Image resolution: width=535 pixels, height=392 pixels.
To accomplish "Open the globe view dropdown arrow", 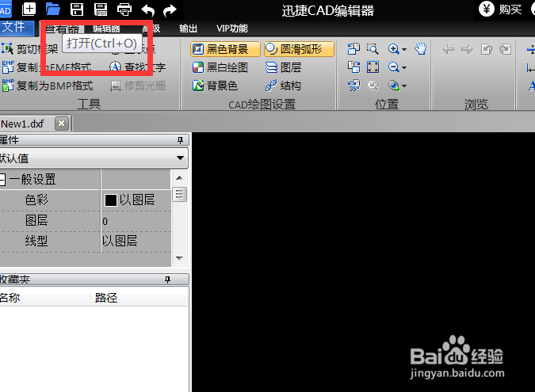I will pos(404,86).
